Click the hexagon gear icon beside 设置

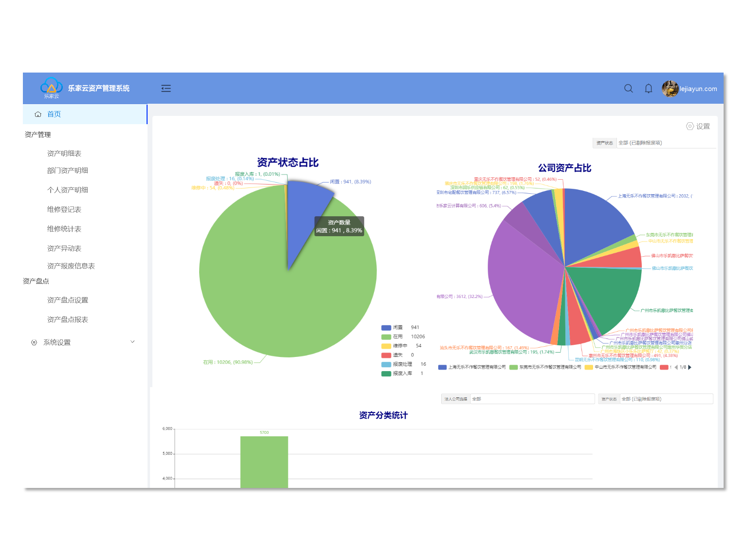(690, 126)
